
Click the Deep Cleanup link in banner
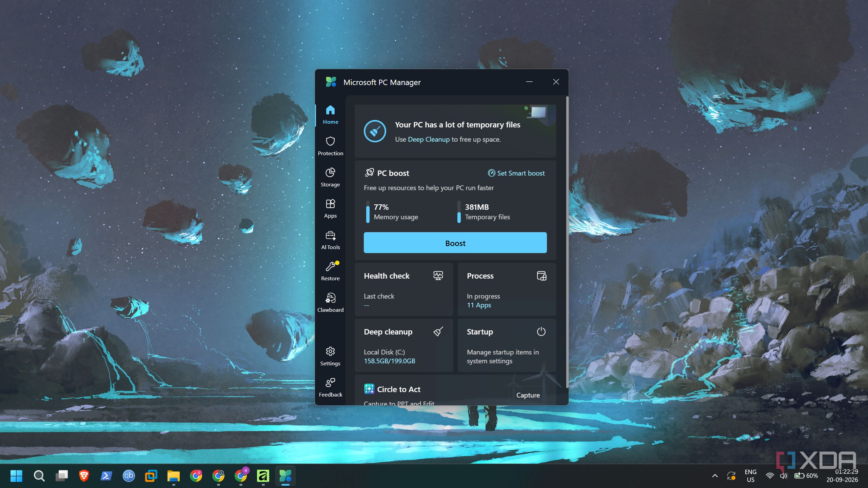[x=429, y=139]
